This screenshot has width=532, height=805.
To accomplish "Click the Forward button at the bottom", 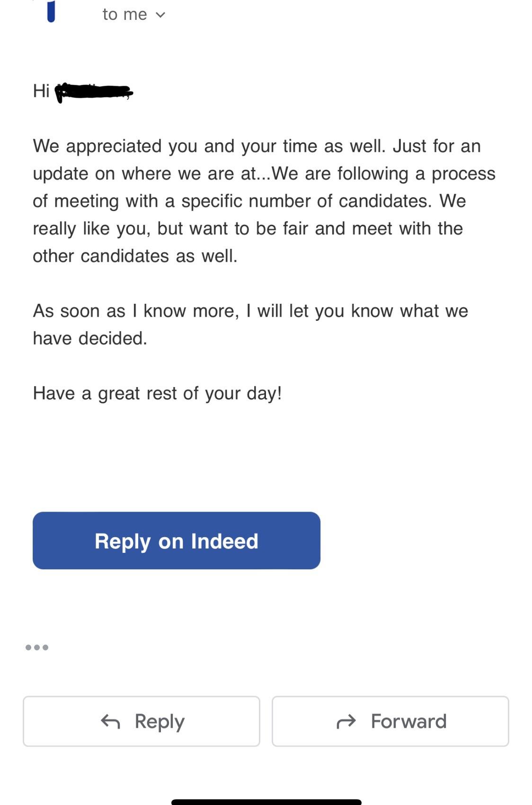I will pos(390,721).
